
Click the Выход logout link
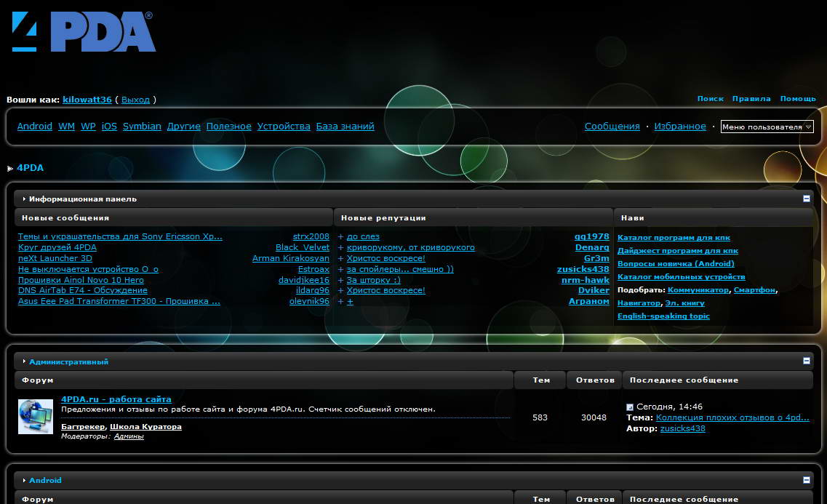[135, 100]
